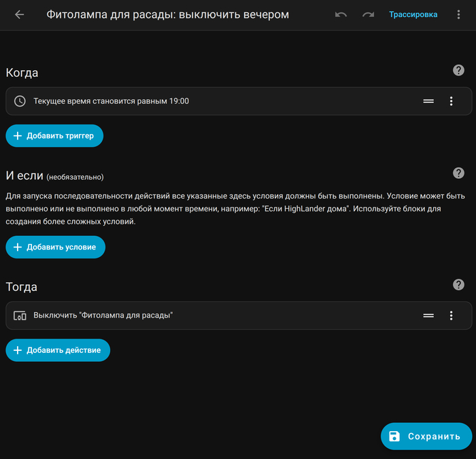This screenshot has width=476, height=459.
Task: Click the redo icon in header
Action: click(368, 14)
